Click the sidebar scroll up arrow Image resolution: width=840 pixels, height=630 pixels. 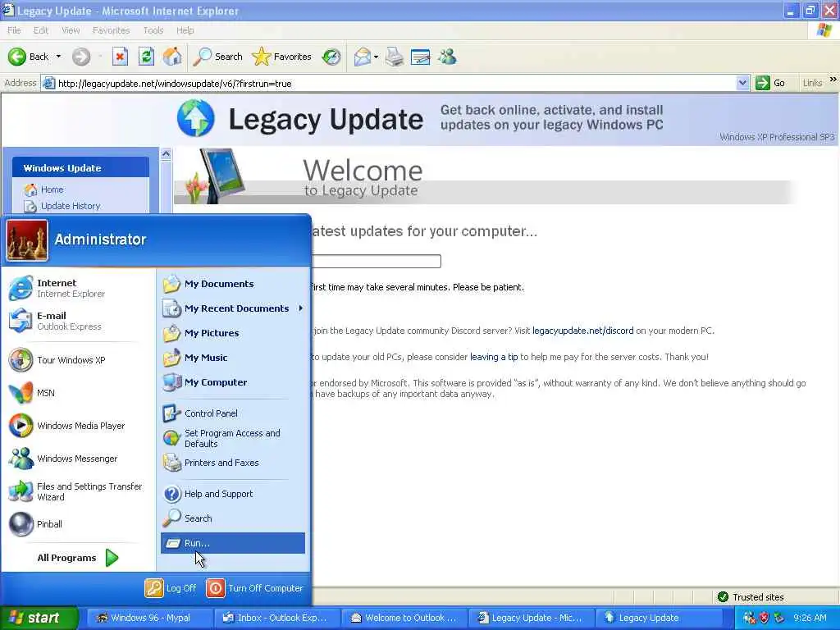click(166, 153)
